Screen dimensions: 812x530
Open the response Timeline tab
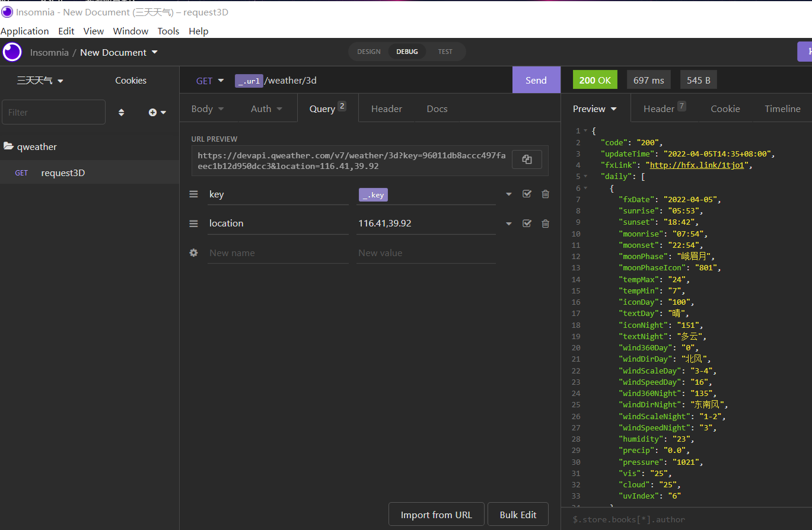click(782, 108)
